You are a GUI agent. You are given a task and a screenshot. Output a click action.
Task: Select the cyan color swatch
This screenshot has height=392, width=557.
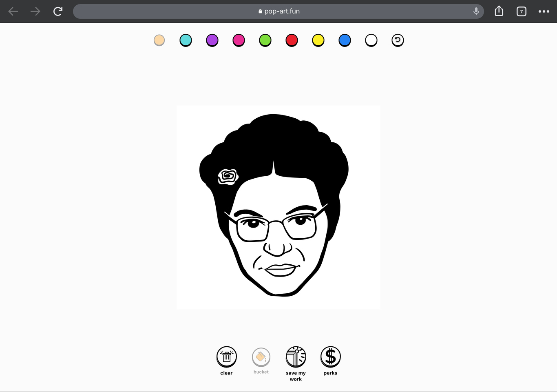(x=186, y=40)
